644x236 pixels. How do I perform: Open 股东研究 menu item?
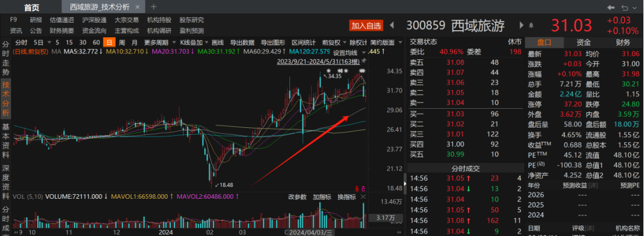click(191, 19)
